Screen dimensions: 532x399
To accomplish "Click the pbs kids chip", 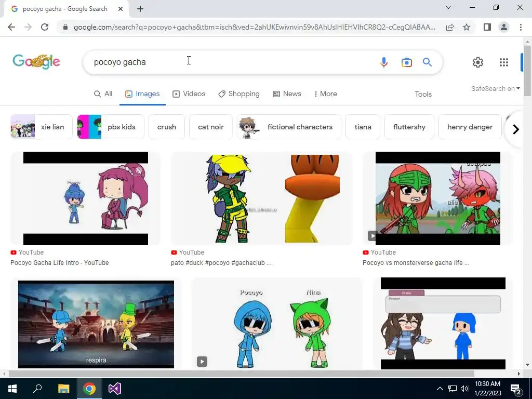I will [x=111, y=127].
